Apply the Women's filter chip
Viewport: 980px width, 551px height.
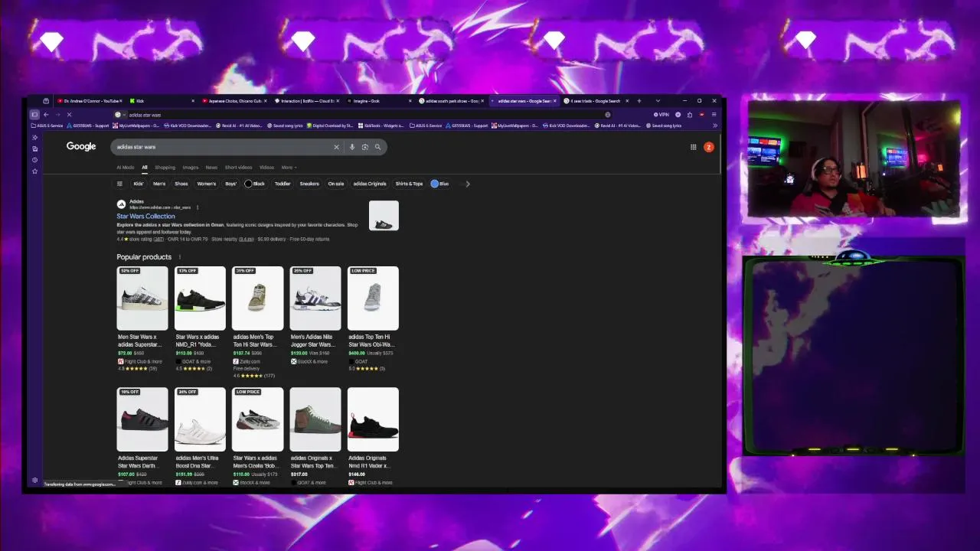(207, 184)
